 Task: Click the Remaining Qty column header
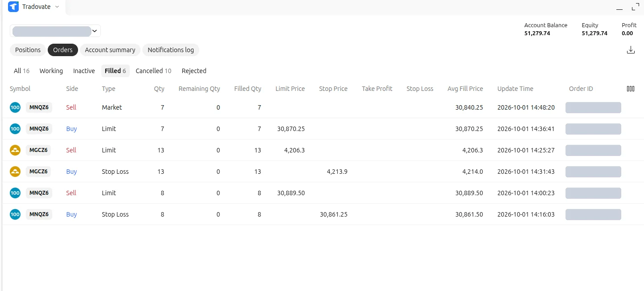pos(199,89)
